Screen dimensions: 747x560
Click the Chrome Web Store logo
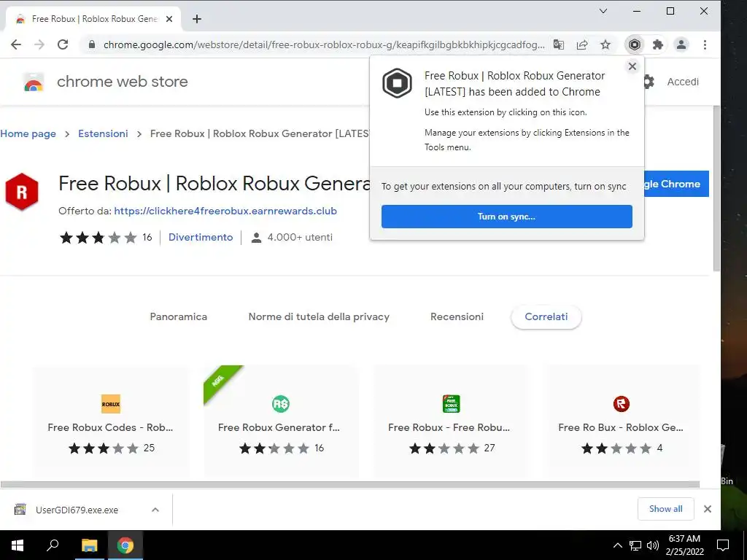pyautogui.click(x=34, y=82)
